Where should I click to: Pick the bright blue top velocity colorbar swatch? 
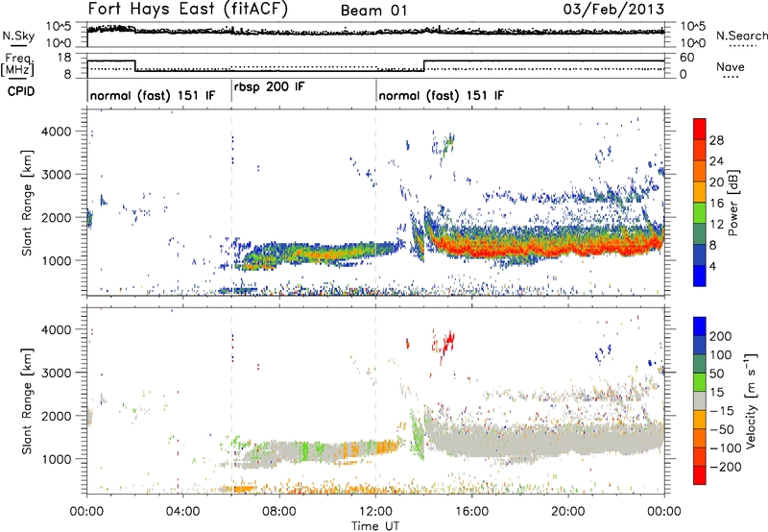click(x=700, y=326)
